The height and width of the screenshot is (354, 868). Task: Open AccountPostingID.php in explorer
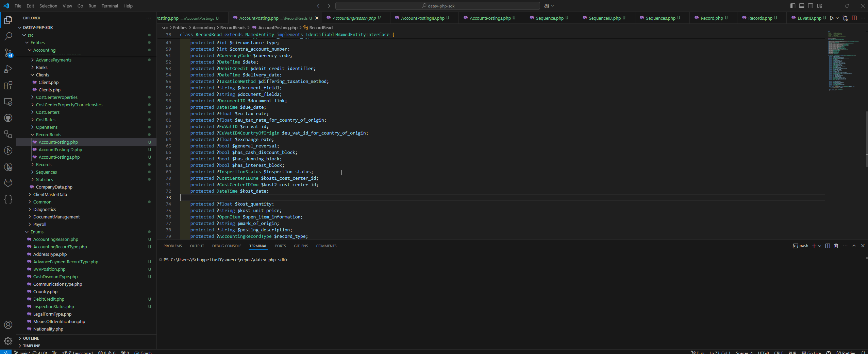60,150
